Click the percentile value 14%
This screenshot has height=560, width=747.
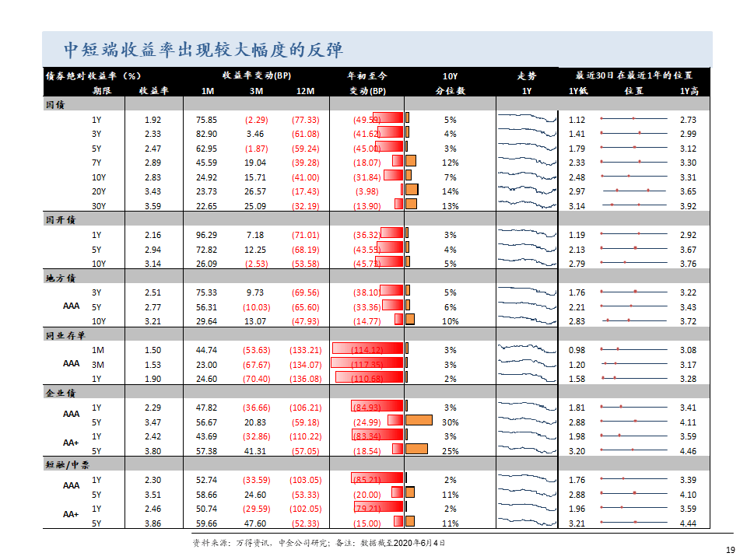(x=451, y=191)
